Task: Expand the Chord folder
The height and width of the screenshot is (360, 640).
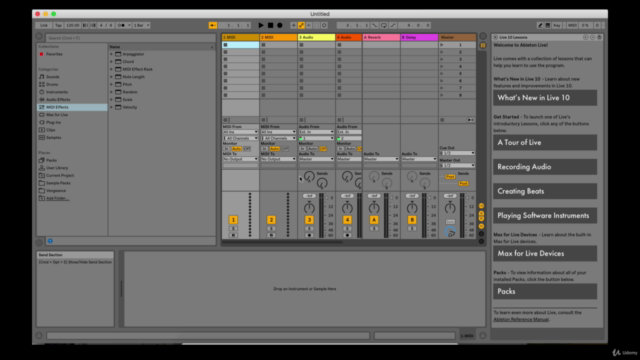Action: pyautogui.click(x=111, y=62)
